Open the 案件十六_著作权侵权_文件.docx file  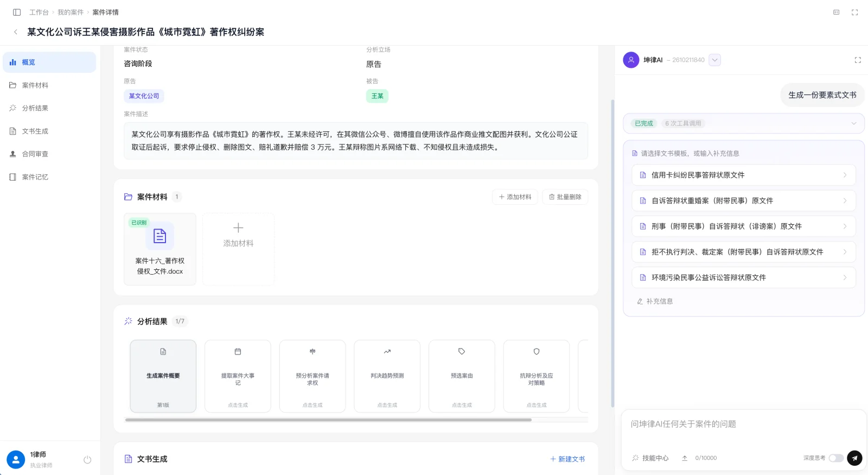[x=160, y=249]
